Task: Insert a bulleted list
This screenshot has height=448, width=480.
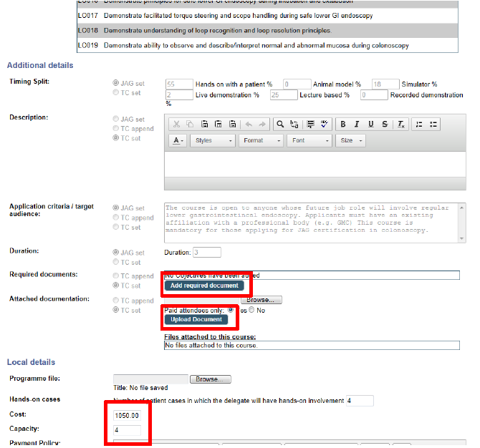Action: tap(434, 124)
